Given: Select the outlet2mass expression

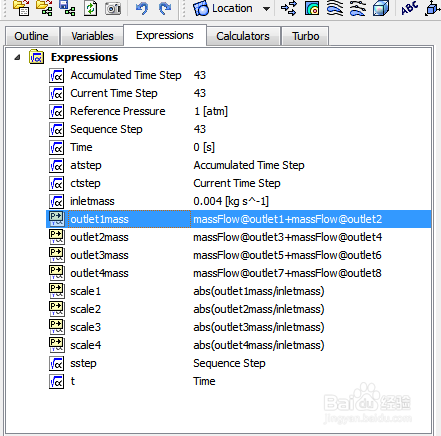Looking at the screenshot, I should pos(99,237).
